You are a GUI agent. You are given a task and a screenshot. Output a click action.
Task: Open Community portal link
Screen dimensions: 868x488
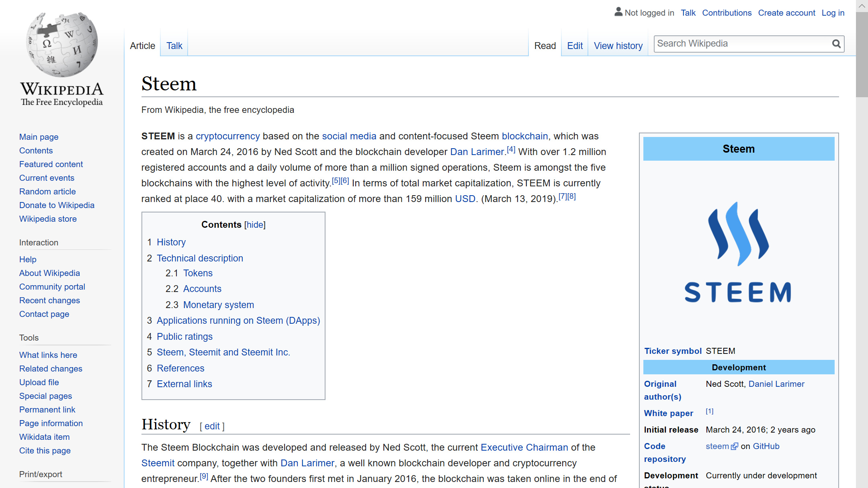[x=52, y=287]
